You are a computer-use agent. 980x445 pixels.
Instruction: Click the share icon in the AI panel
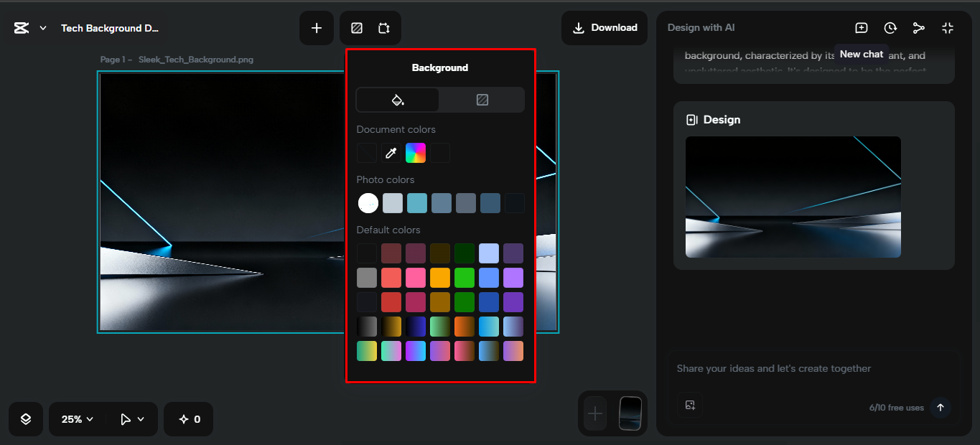[919, 27]
